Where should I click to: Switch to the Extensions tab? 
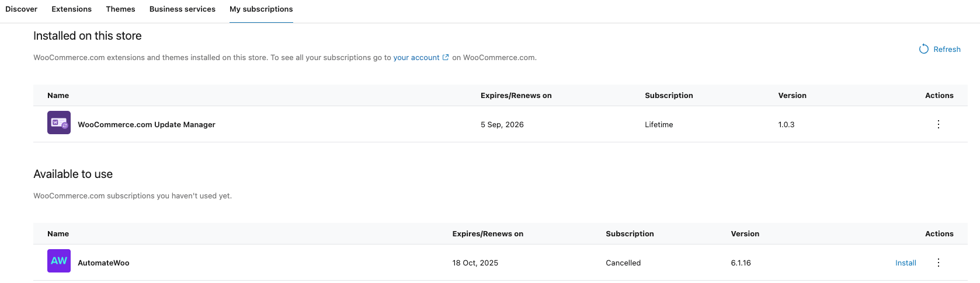(x=71, y=9)
